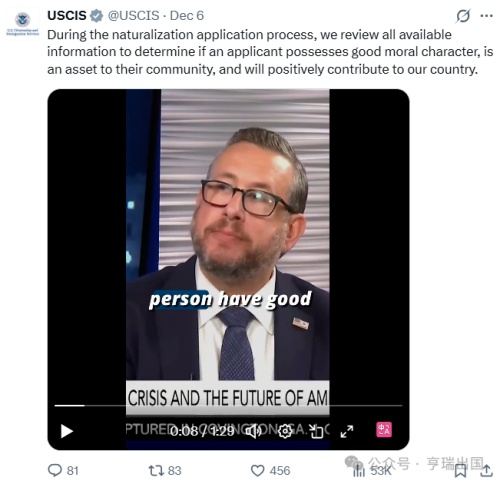Play the USCIS video
This screenshot has width=500, height=484.
click(x=67, y=431)
